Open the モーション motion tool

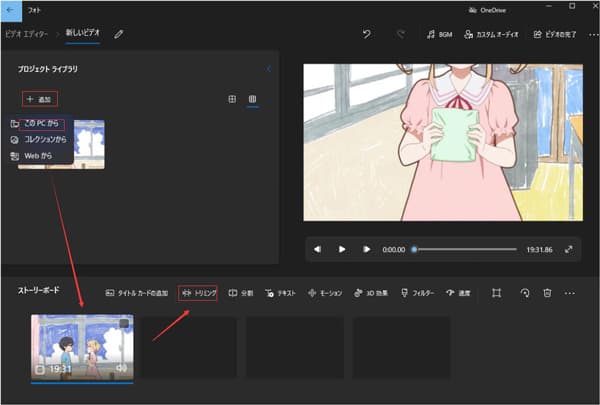[325, 293]
